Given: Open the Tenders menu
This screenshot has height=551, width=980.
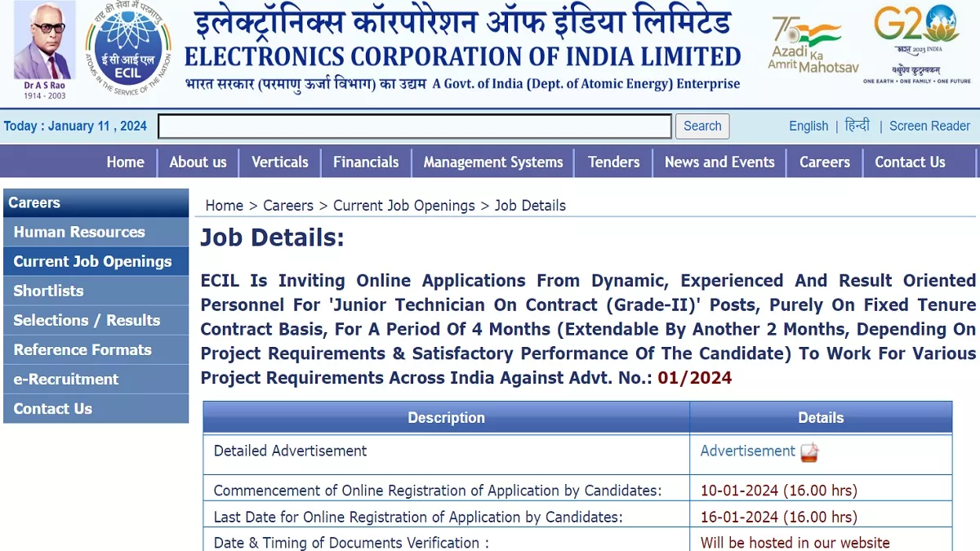Looking at the screenshot, I should (x=613, y=162).
